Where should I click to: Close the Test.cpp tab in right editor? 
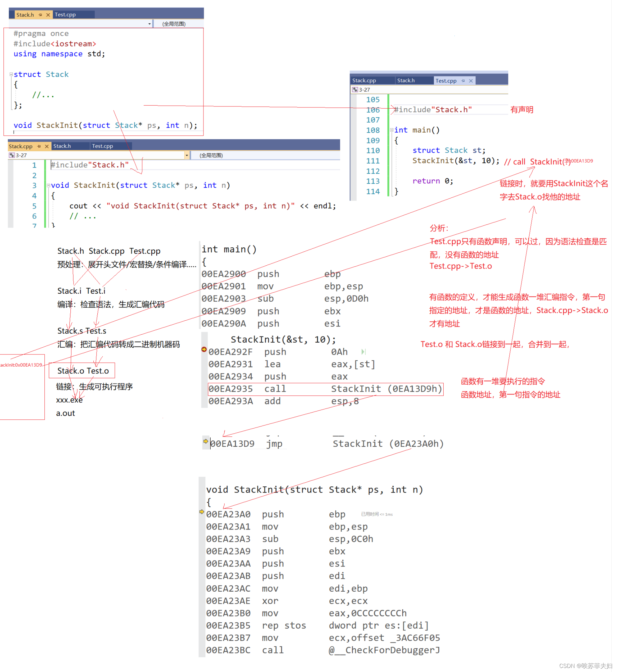(471, 81)
